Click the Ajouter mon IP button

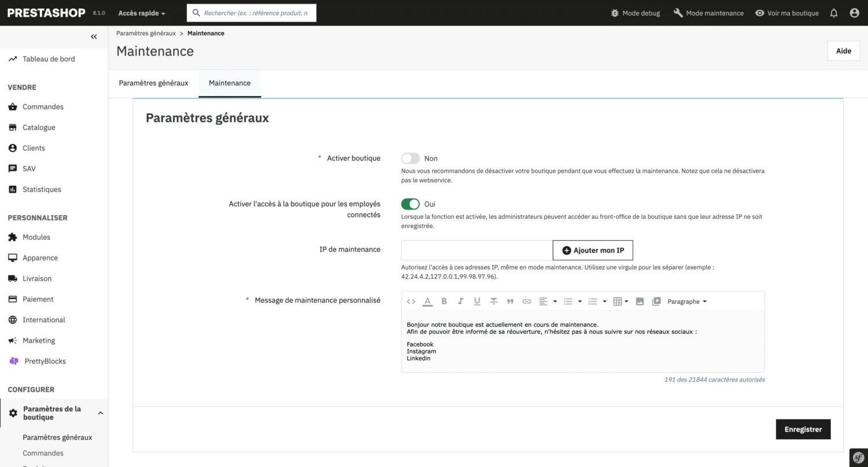593,250
